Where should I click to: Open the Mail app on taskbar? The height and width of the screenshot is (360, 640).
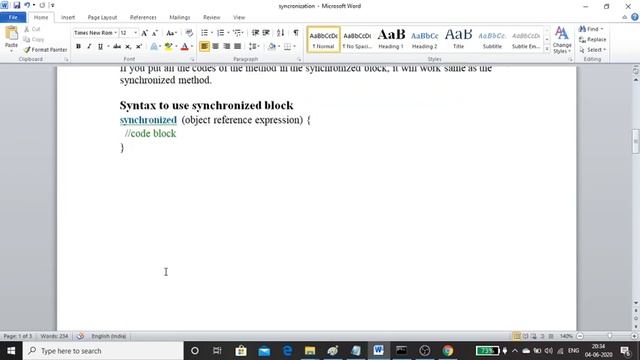coord(264,351)
